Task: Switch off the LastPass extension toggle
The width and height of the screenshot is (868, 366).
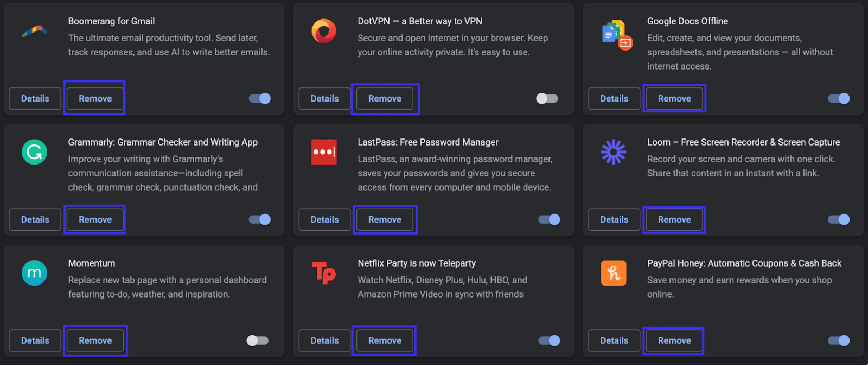Action: tap(549, 219)
